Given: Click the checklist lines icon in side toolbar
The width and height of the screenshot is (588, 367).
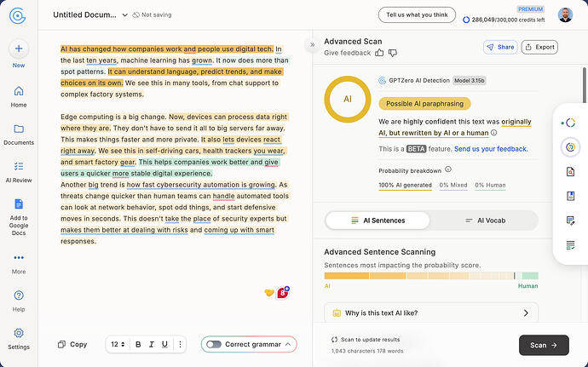Looking at the screenshot, I should 570,245.
